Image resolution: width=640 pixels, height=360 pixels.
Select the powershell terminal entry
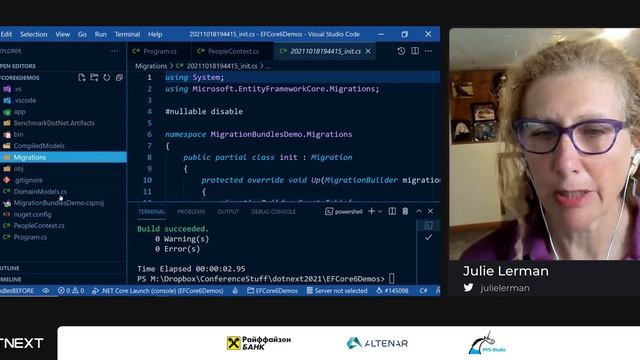tap(344, 211)
